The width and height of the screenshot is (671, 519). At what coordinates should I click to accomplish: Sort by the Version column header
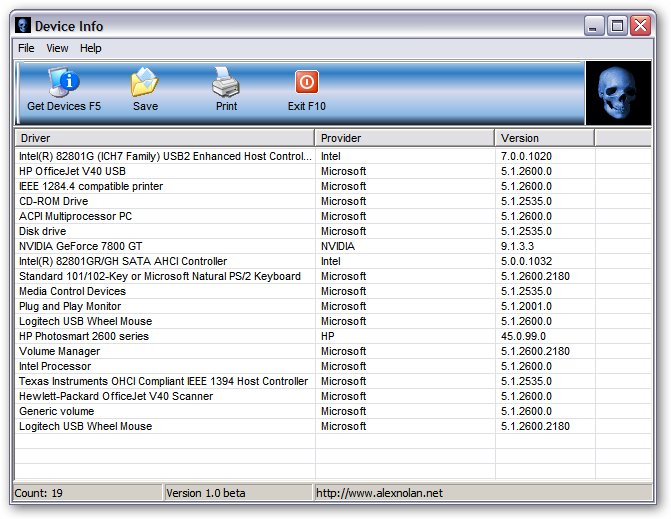pos(545,138)
